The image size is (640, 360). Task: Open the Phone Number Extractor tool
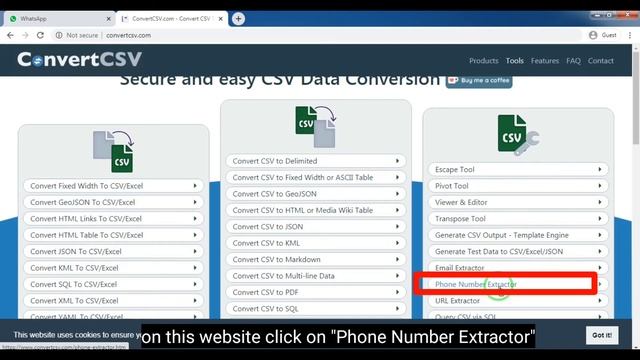point(518,284)
